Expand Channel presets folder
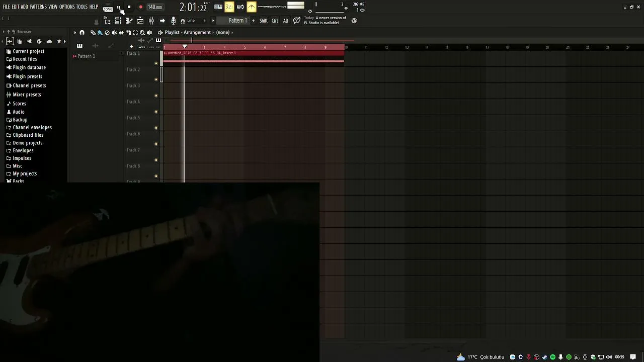Image resolution: width=644 pixels, height=362 pixels. [x=29, y=85]
